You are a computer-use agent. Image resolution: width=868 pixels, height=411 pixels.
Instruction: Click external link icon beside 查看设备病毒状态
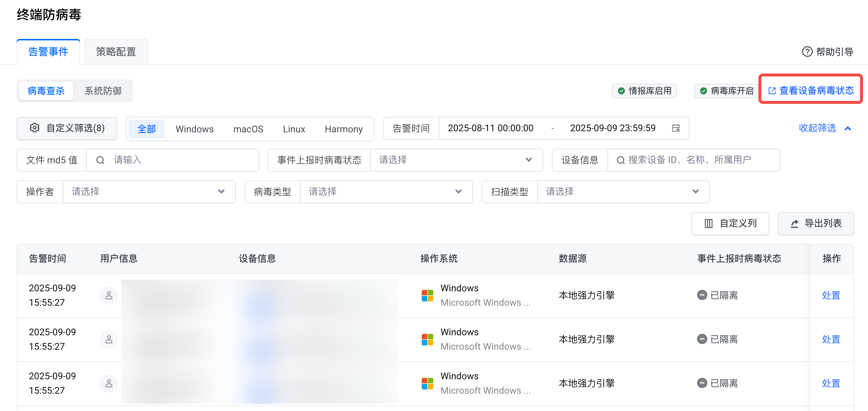click(x=772, y=91)
